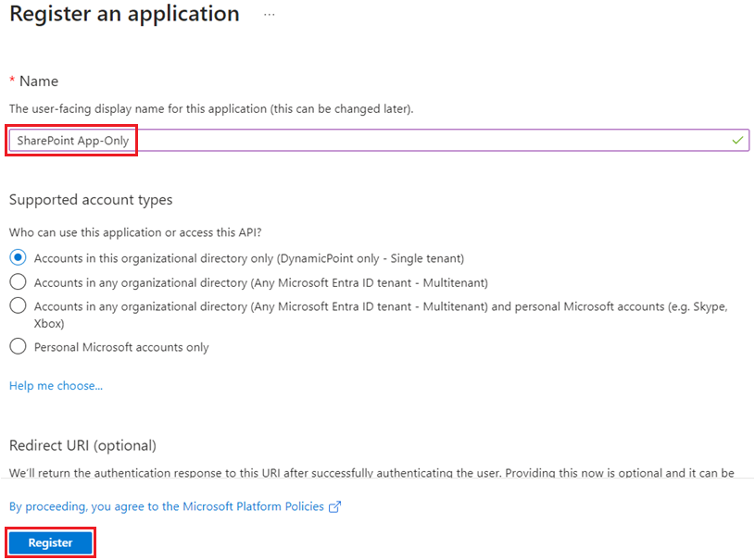This screenshot has width=755, height=560.
Task: Focus the Name text field with SharePoint App-Only
Action: tap(371, 140)
